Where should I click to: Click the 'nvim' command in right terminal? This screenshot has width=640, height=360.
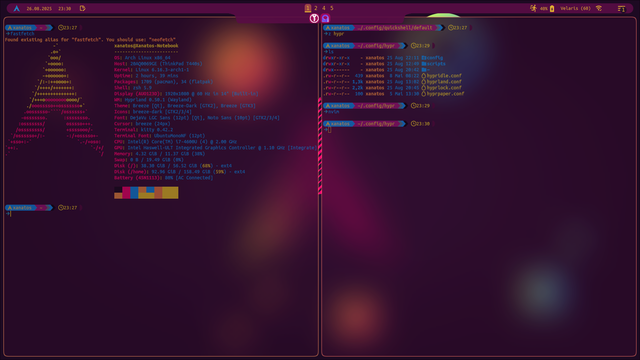click(x=333, y=112)
